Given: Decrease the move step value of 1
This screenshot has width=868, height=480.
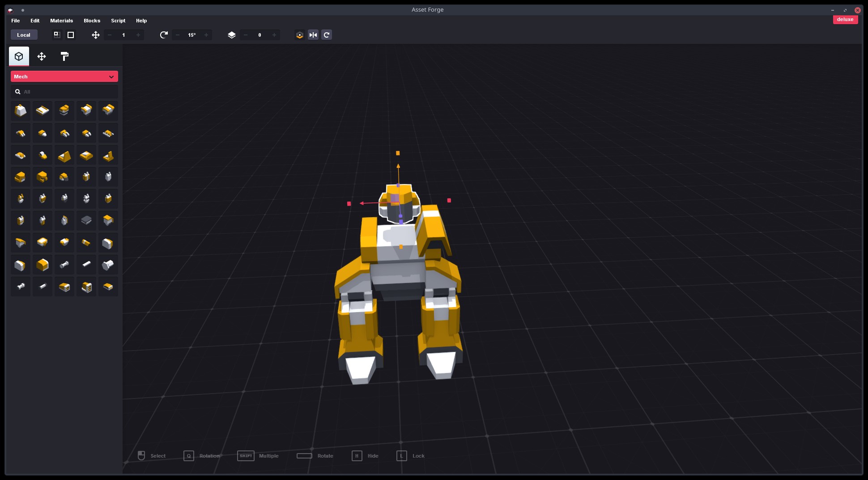Looking at the screenshot, I should [110, 35].
